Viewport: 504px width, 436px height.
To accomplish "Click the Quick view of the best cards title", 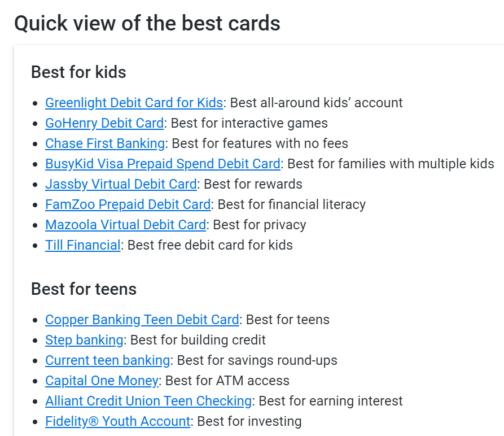I will pos(147,24).
